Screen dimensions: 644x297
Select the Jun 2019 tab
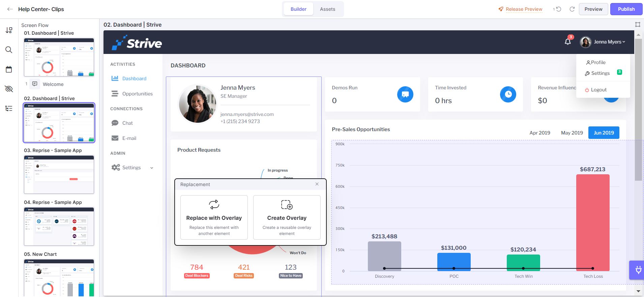[x=604, y=133]
